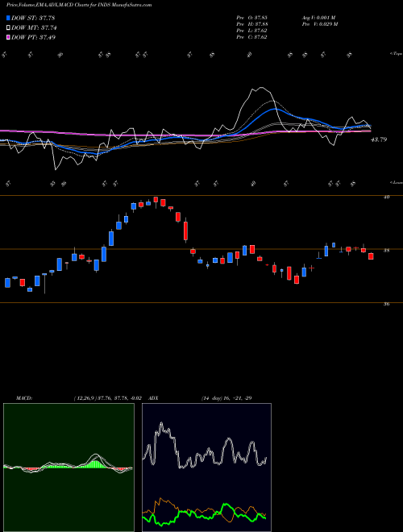Screen dimensions: 403x532
Task: Open the dark blue ADX indicator panel
Action: pos(206,468)
